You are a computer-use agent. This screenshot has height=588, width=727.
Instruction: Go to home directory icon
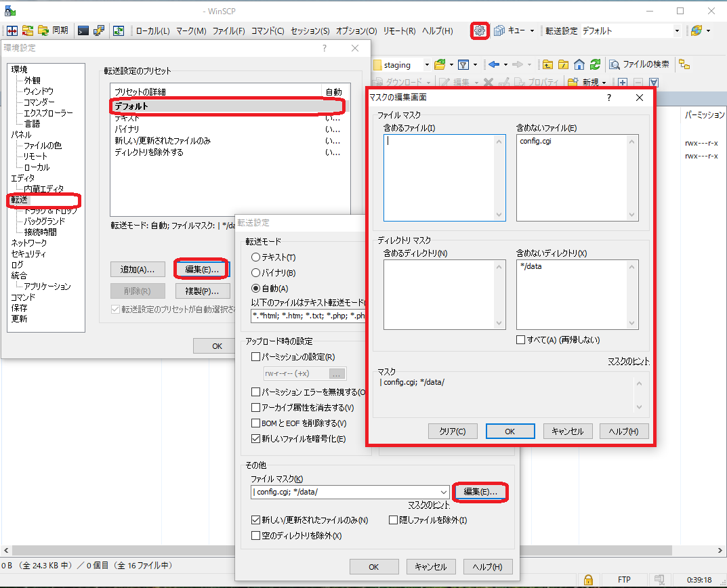[579, 64]
